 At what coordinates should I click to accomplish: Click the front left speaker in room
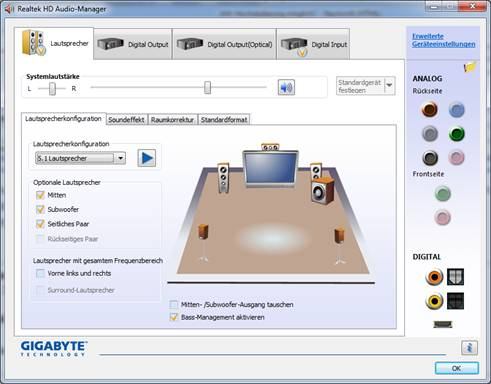pos(223,177)
